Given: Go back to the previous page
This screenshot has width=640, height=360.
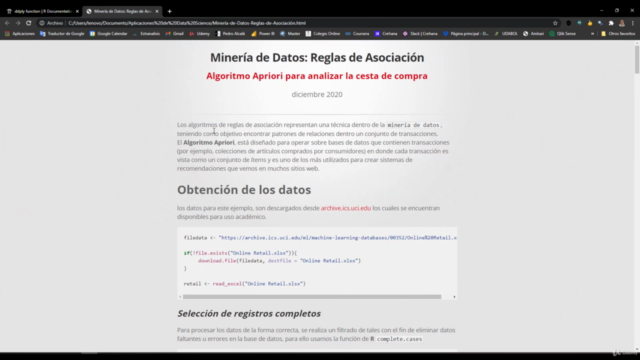Looking at the screenshot, I should pyautogui.click(x=7, y=23).
